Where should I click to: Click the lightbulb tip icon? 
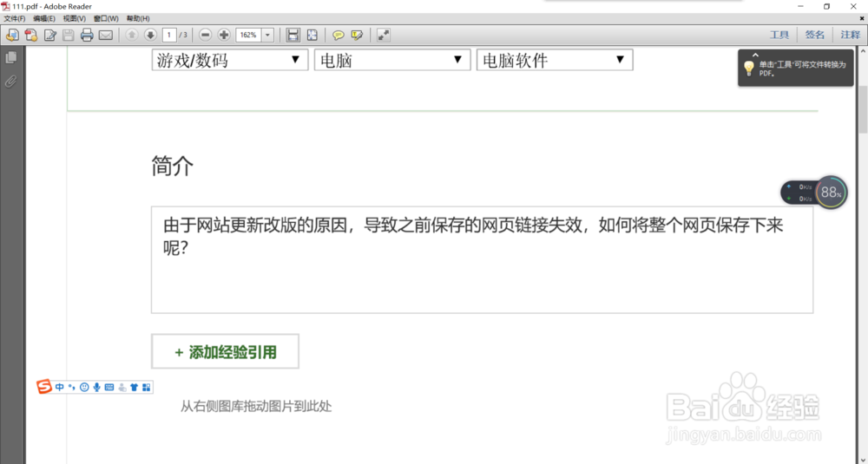[749, 69]
